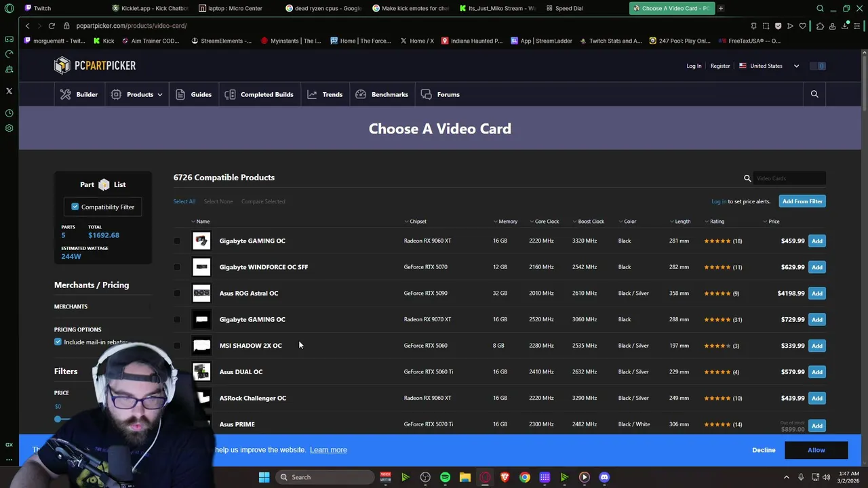Check the Gigabyte WINDFORCE OC SFF row
This screenshot has height=488, width=868.
[x=177, y=267]
